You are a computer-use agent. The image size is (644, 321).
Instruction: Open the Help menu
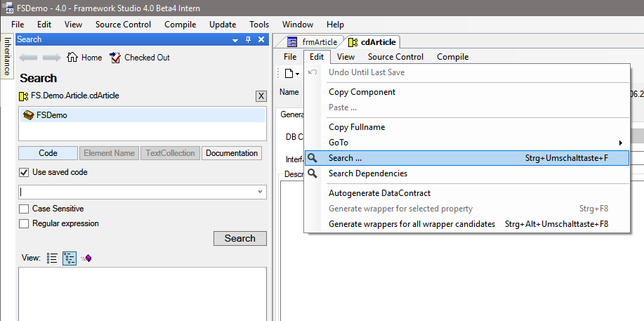(335, 25)
